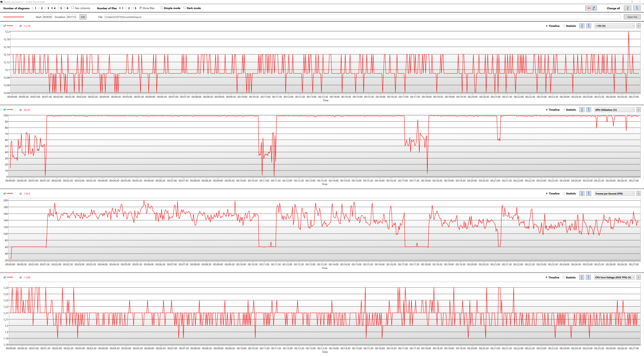Open the GPU Utilization [%] dropdown
The image size is (644, 356).
(x=614, y=110)
